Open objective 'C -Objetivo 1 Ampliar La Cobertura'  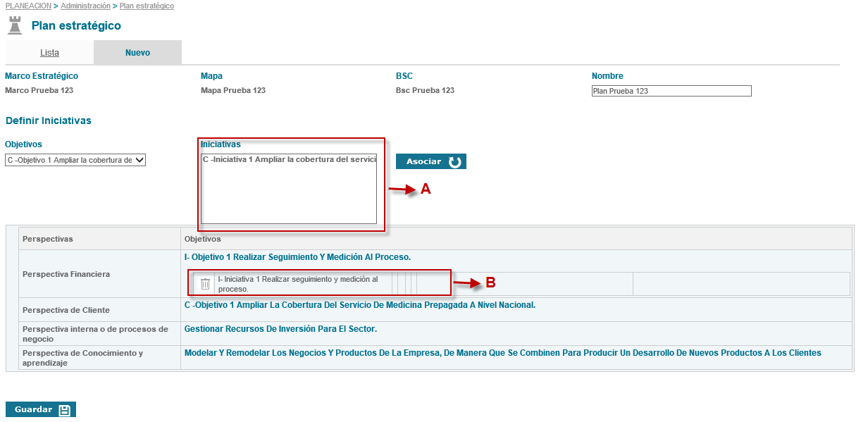(359, 305)
